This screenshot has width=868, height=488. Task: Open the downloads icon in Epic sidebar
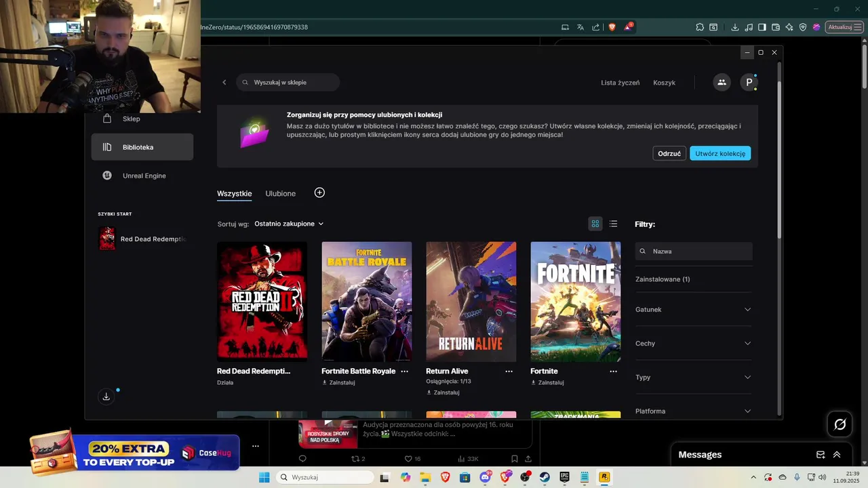[106, 397]
